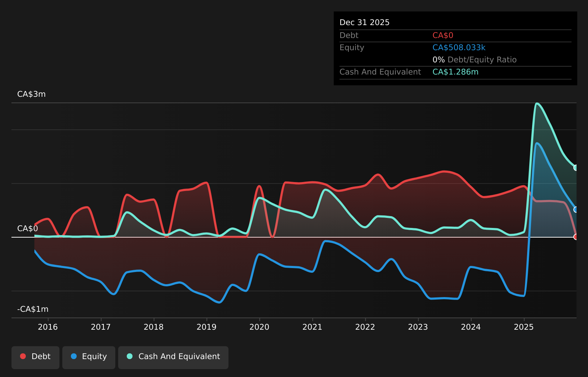The width and height of the screenshot is (588, 377).
Task: Click the 2023 x-axis label
Action: [x=418, y=327]
